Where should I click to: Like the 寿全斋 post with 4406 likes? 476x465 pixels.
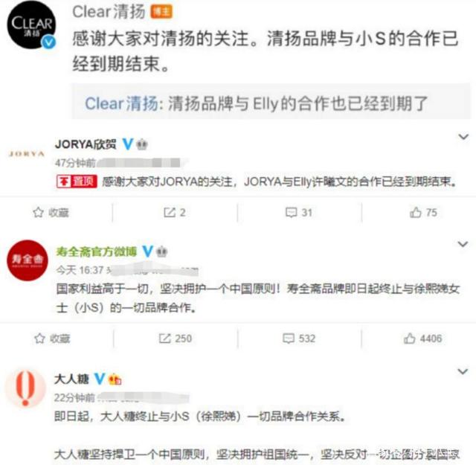(x=422, y=339)
